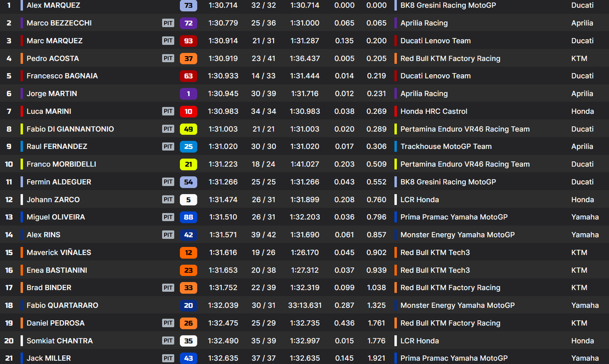609x364 pixels.
Task: Click the blue 43 badge for Jack Miller
Action: point(188,358)
